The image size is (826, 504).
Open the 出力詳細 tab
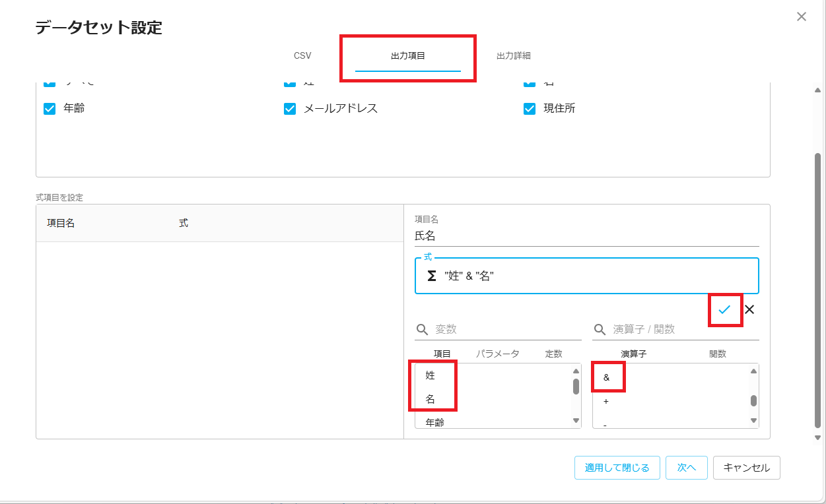coord(513,55)
